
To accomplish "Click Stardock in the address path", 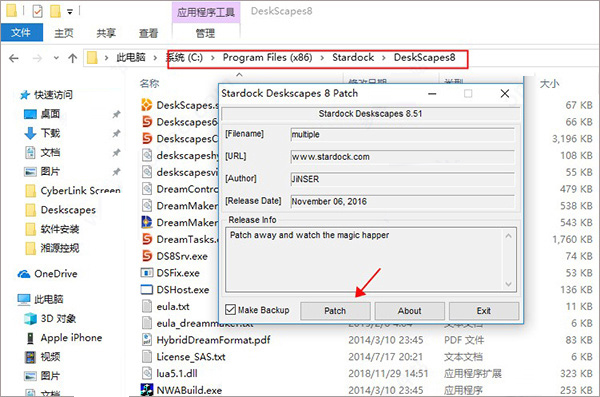I will [353, 57].
